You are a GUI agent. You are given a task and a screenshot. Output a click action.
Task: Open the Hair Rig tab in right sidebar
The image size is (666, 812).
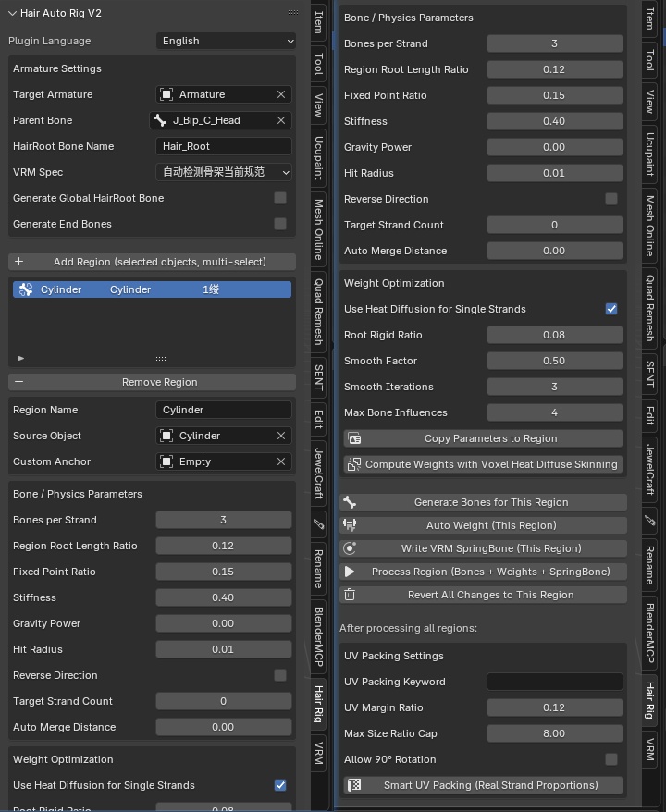(x=649, y=700)
